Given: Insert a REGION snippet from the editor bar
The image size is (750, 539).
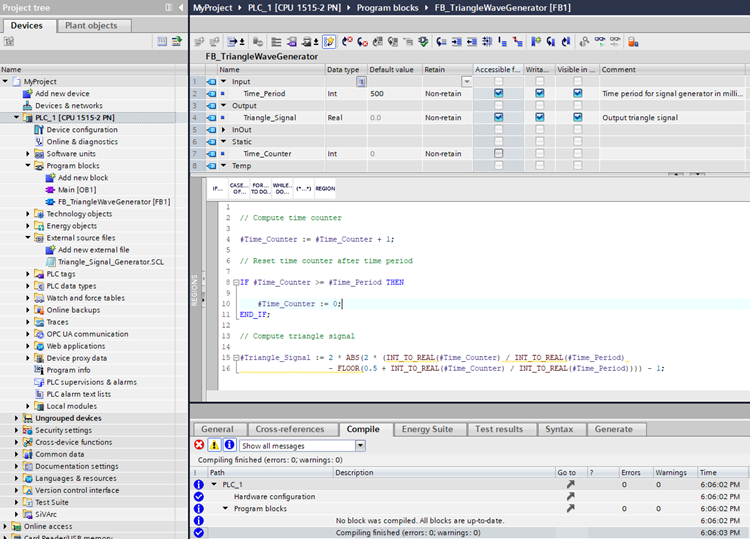Looking at the screenshot, I should (x=325, y=188).
